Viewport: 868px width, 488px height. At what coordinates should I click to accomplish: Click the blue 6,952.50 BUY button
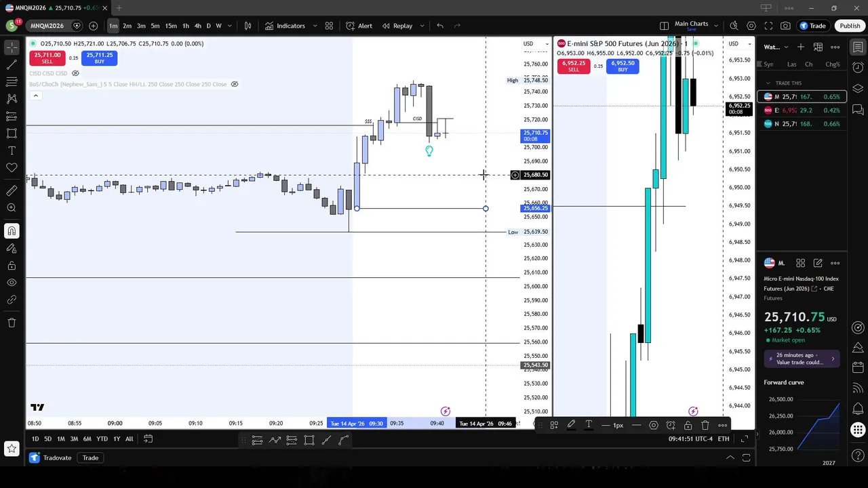point(623,66)
